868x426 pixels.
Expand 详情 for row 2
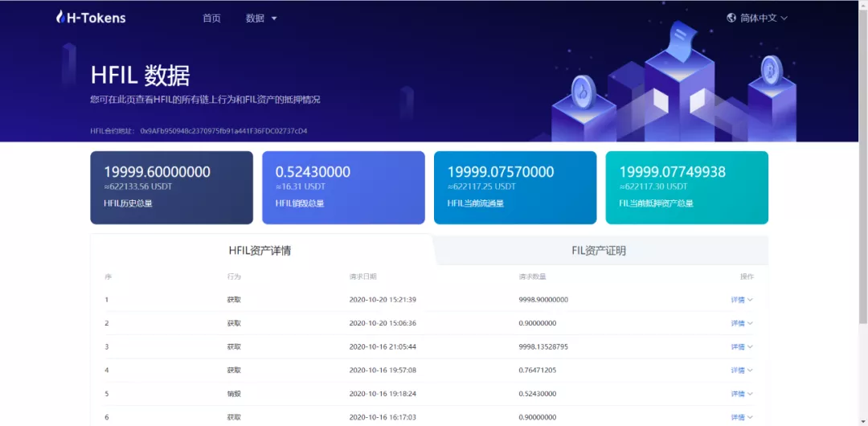(742, 323)
